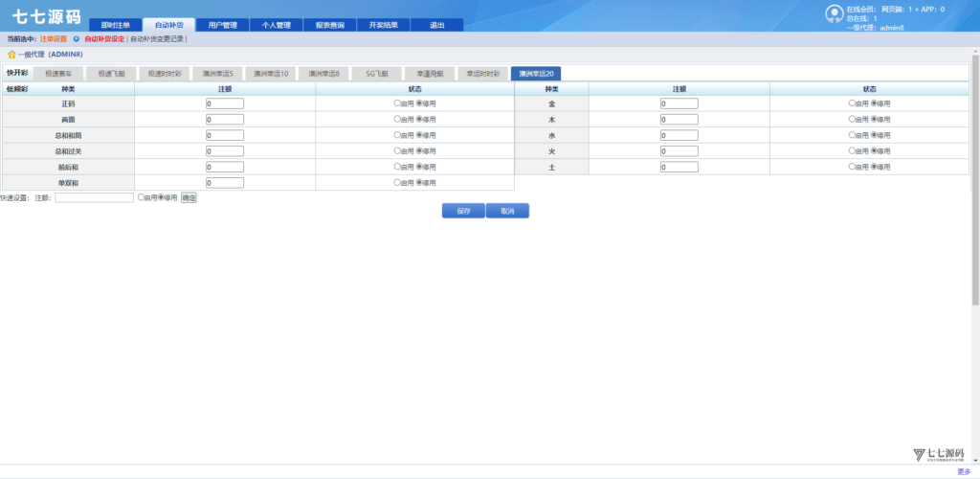
Task: Select the 极速时时彩 lottery tab
Action: pyautogui.click(x=164, y=74)
